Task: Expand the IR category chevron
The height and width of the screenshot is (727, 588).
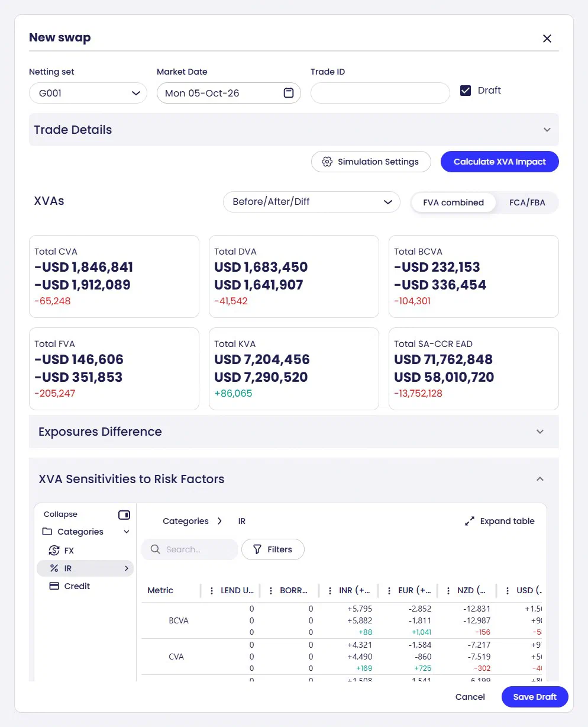Action: [127, 568]
